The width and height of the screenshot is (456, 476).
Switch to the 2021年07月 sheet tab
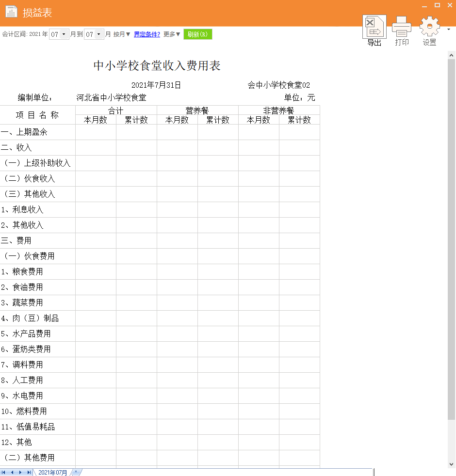[x=52, y=472]
